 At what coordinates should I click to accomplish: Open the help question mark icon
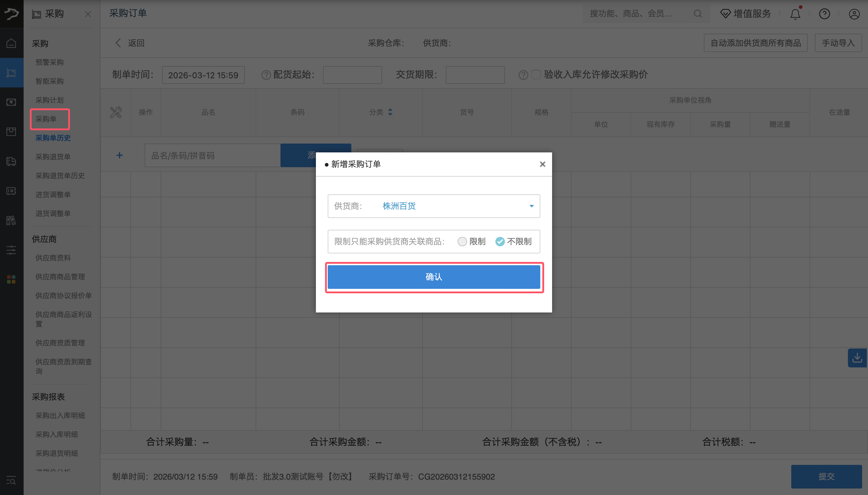[824, 14]
